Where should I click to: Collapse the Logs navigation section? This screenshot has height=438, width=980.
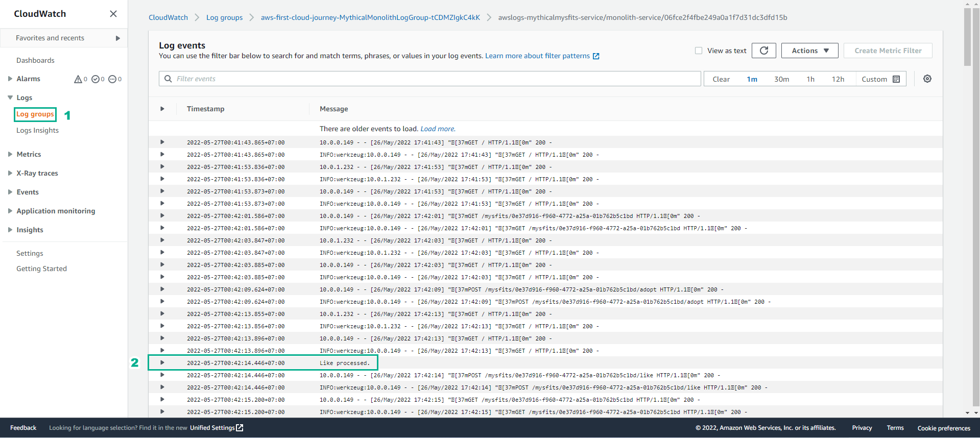10,98
